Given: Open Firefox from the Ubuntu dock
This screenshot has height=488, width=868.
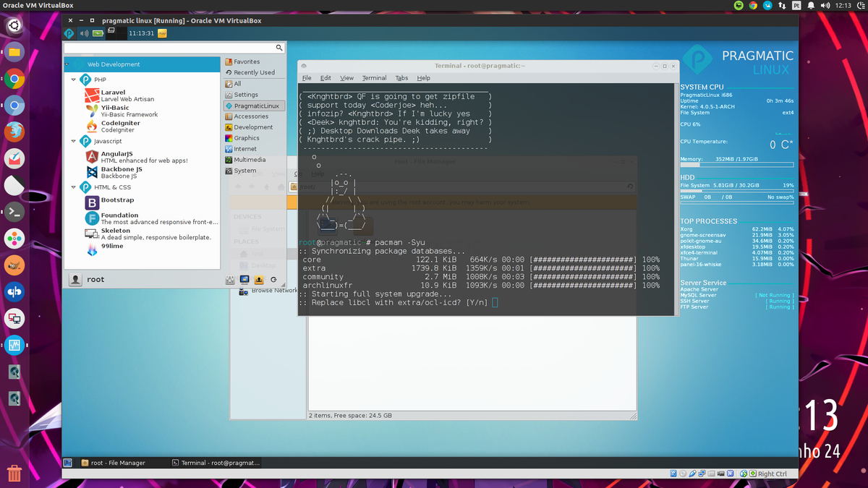Looking at the screenshot, I should click(14, 132).
